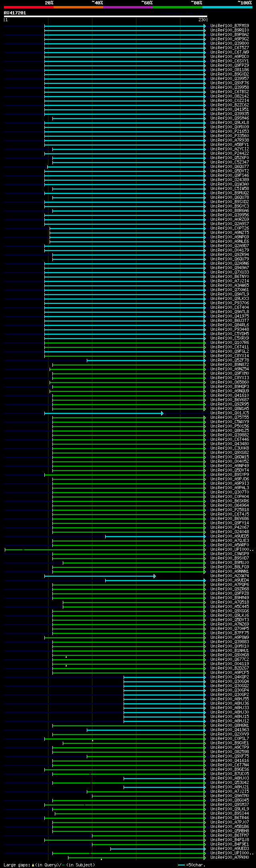The height and width of the screenshot is (868, 256).
Task: Click the green ~80% legend segment
Action: (x=178, y=7)
